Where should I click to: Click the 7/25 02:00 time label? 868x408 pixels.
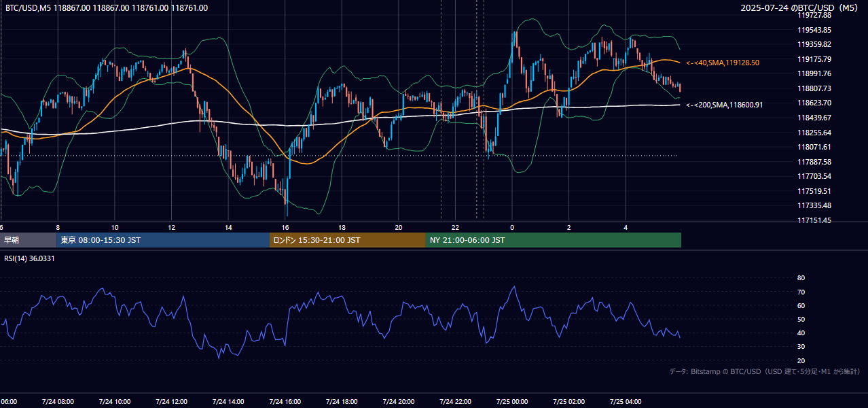(x=569, y=402)
